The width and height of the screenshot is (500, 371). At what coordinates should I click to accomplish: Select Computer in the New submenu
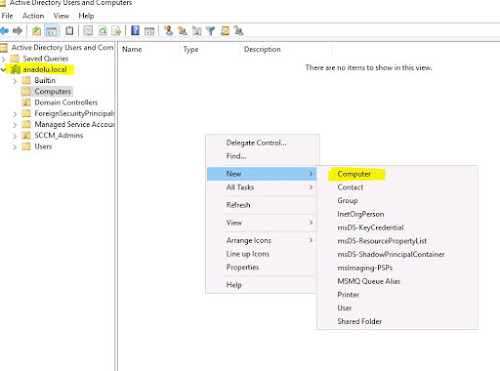397,174
